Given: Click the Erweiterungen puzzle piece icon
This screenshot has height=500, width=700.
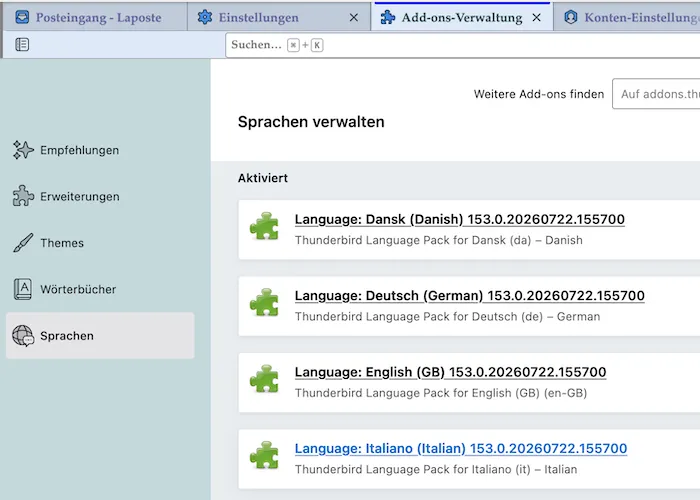Looking at the screenshot, I should pyautogui.click(x=23, y=196).
